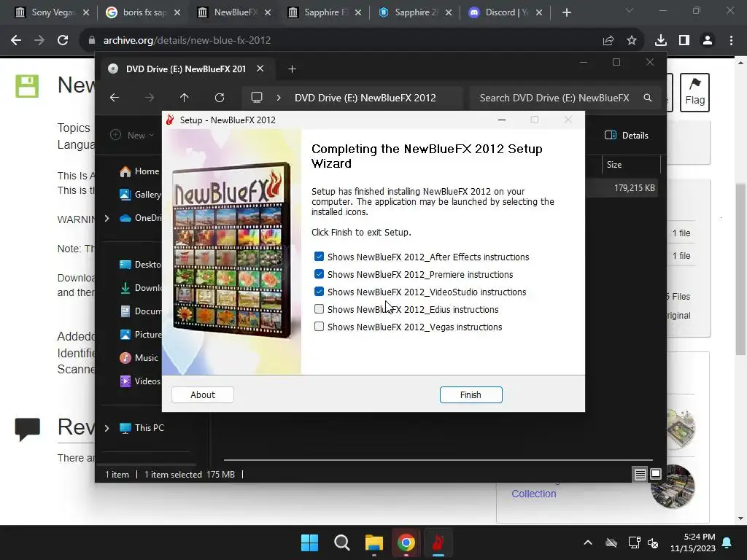747x560 pixels.
Task: Expand the address bar path chevron
Action: pos(279,98)
